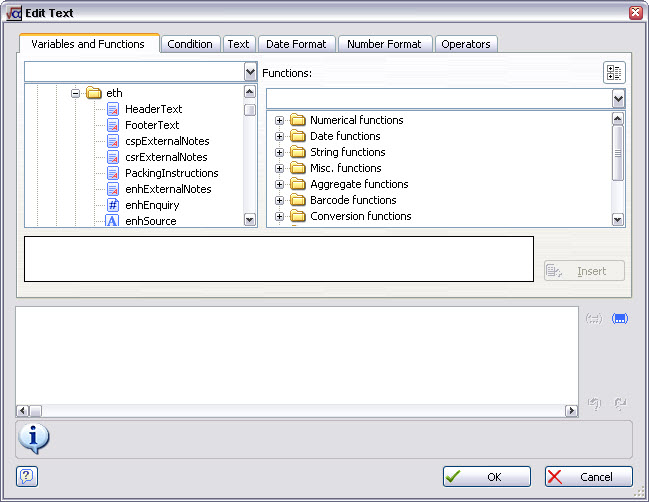
Task: Collapse the eth folder in tree
Action: (75, 93)
